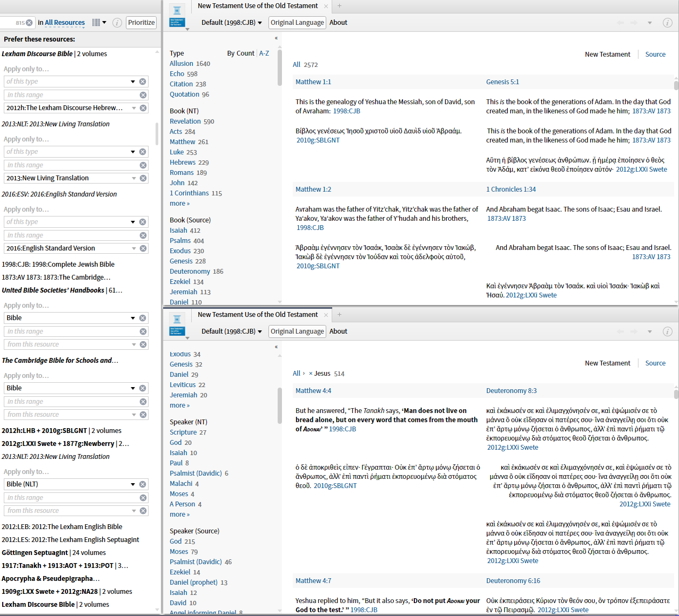This screenshot has height=616, width=679.
Task: Click the Prioritize button
Action: coord(142,23)
